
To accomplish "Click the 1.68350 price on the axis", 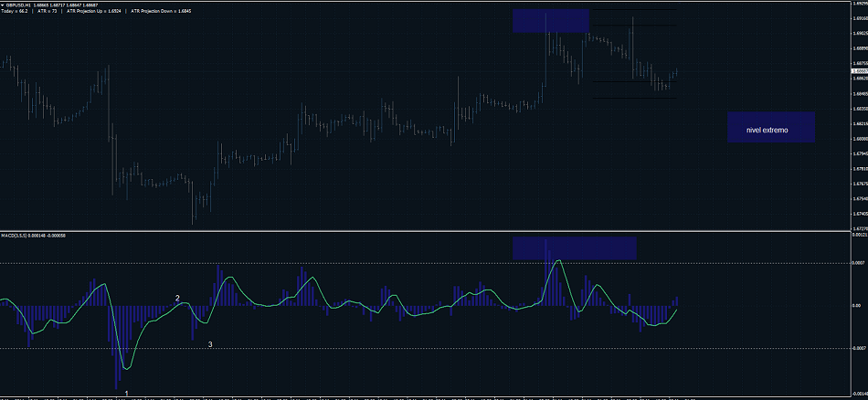I will coord(861,109).
